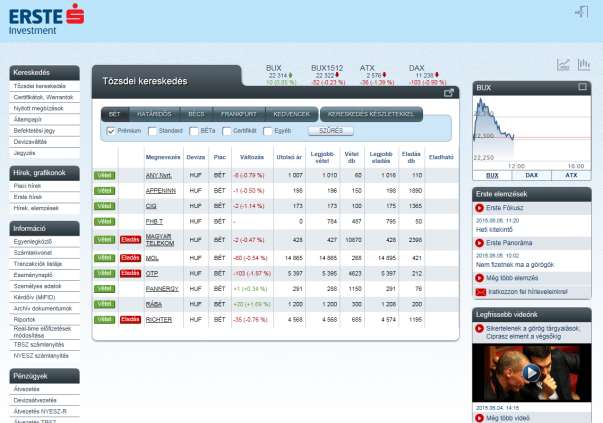Open the FHB T stock link
Image resolution: width=603 pixels, height=423 pixels.
pos(154,221)
